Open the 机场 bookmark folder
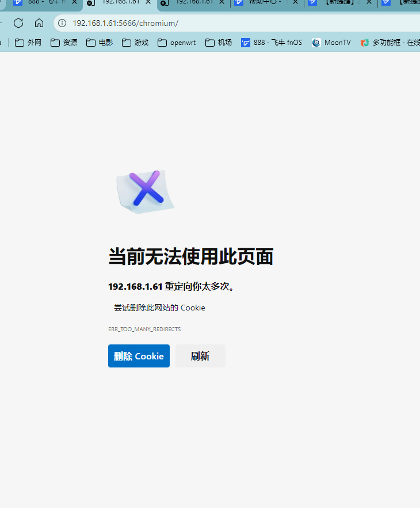The height and width of the screenshot is (508, 420). [x=219, y=43]
